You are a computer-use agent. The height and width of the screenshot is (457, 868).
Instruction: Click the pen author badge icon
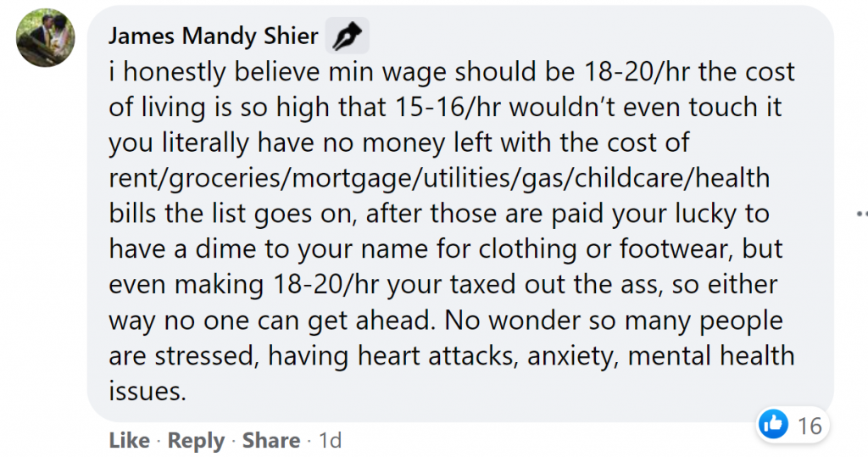[x=346, y=36]
